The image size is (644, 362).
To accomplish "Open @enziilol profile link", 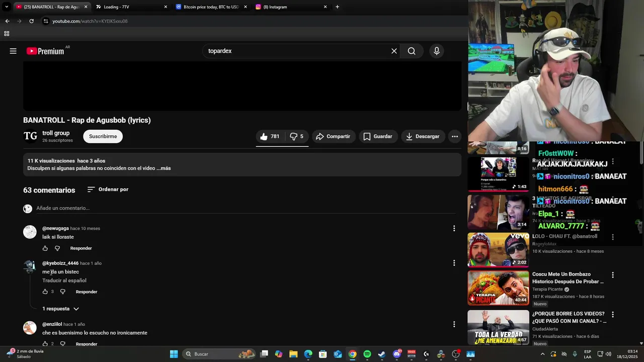I will tap(52, 324).
